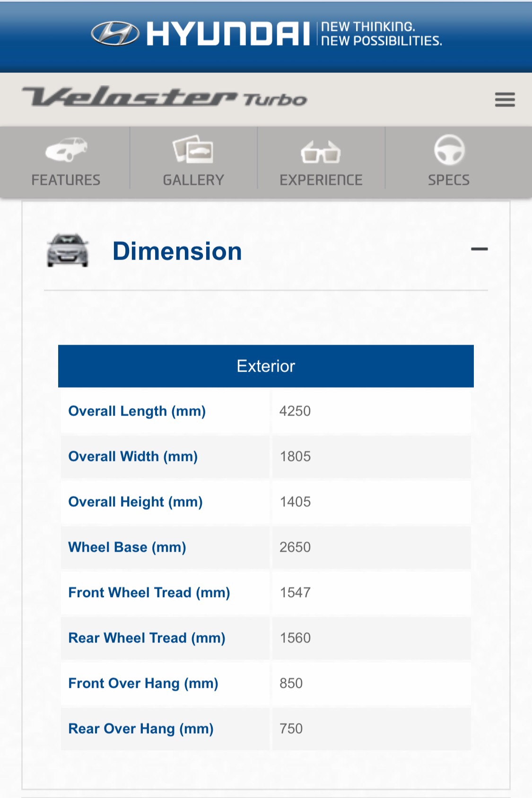Screen dimensions: 532x798
Task: Select the Rear Over Hang (mm) label
Action: [x=141, y=729]
